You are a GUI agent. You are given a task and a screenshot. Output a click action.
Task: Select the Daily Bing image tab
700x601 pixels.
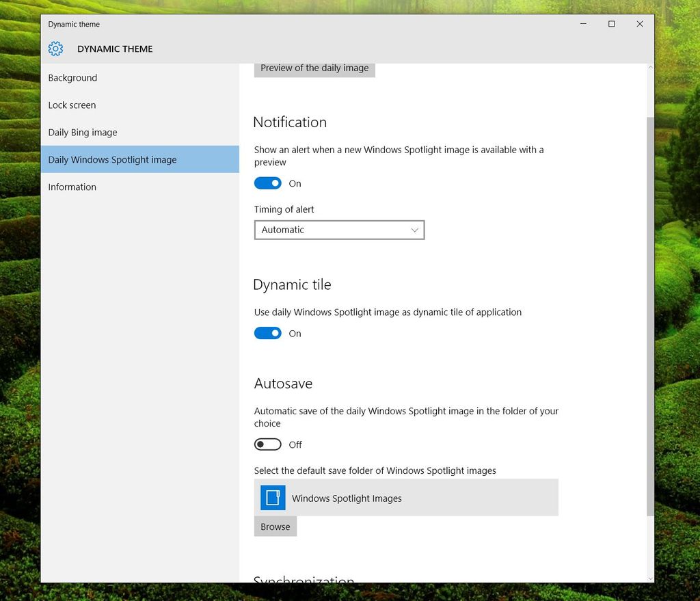(x=82, y=132)
